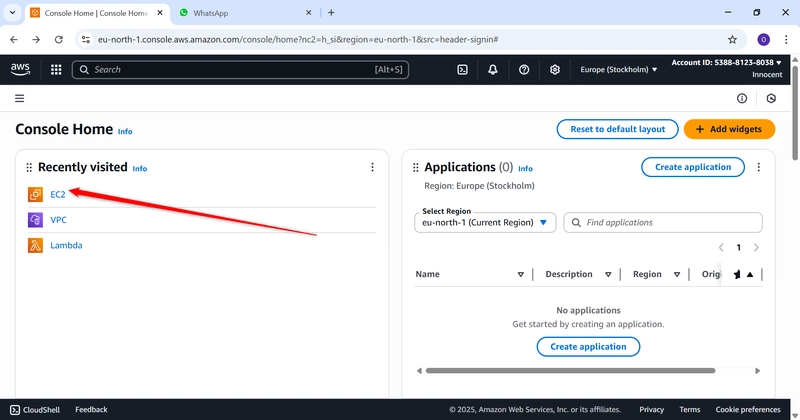Open the EC2 link

pyautogui.click(x=58, y=194)
